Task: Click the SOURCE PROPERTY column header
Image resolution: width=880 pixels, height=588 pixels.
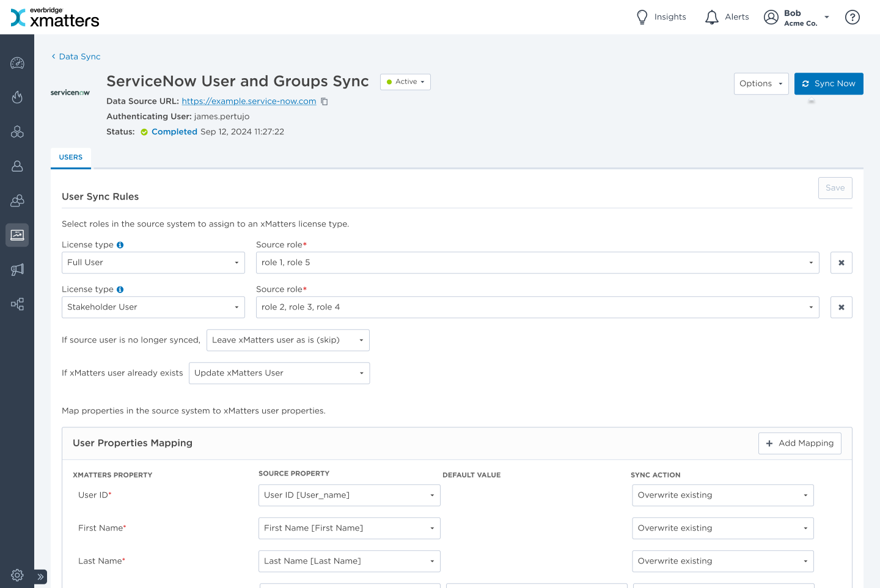Action: pyautogui.click(x=294, y=474)
